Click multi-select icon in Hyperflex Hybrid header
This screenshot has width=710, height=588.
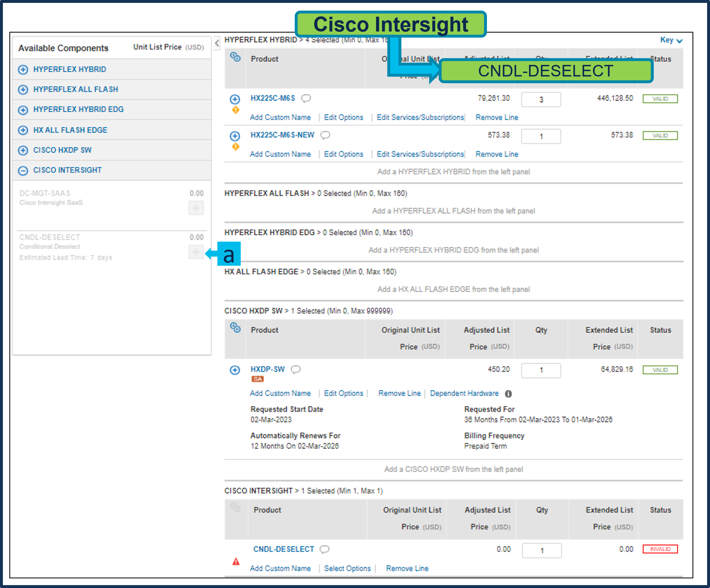(x=235, y=57)
